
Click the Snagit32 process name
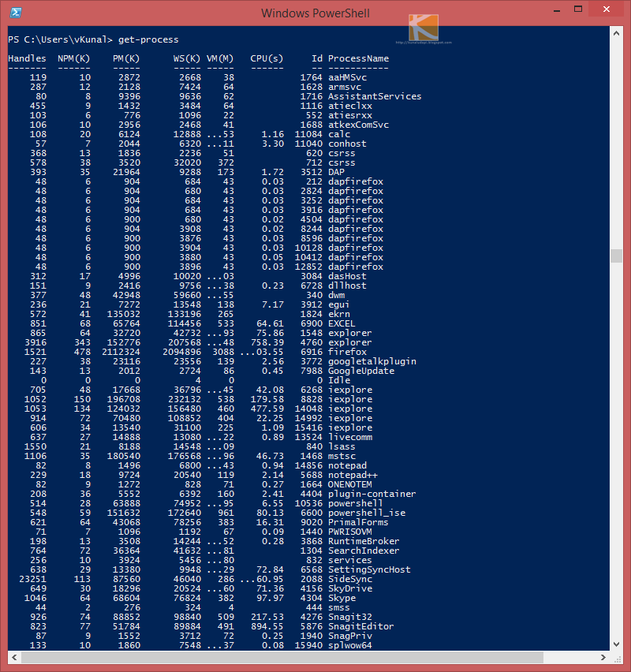click(350, 617)
